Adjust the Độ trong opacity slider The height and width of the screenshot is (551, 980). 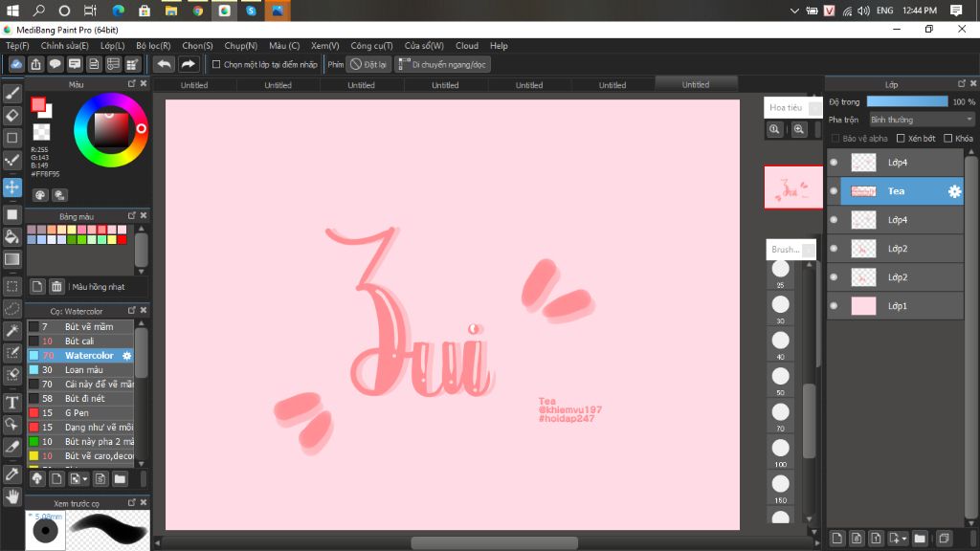907,101
